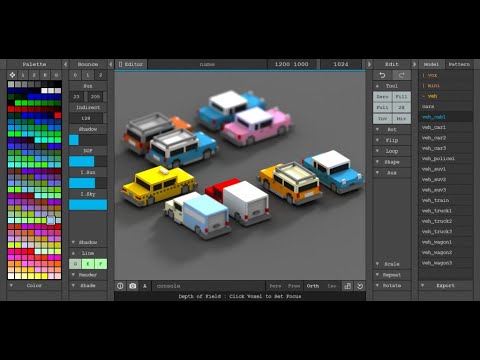This screenshot has width=480, height=360.
Task: Click the right arrow left of Edit
Action: click(369, 64)
